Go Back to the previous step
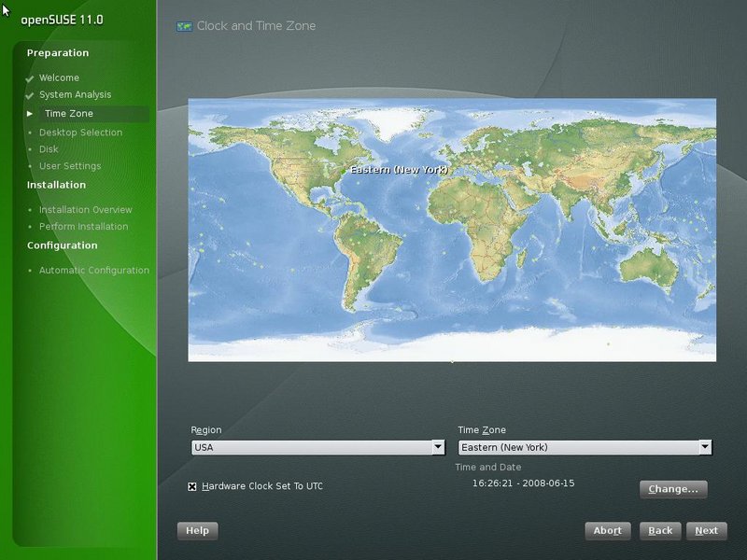This screenshot has height=560, width=747. [x=660, y=531]
